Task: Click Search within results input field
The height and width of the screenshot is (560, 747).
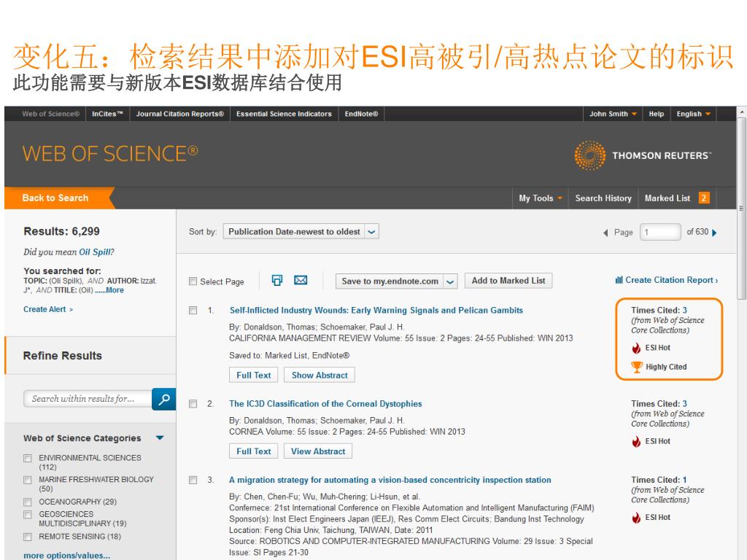Action: pyautogui.click(x=88, y=399)
